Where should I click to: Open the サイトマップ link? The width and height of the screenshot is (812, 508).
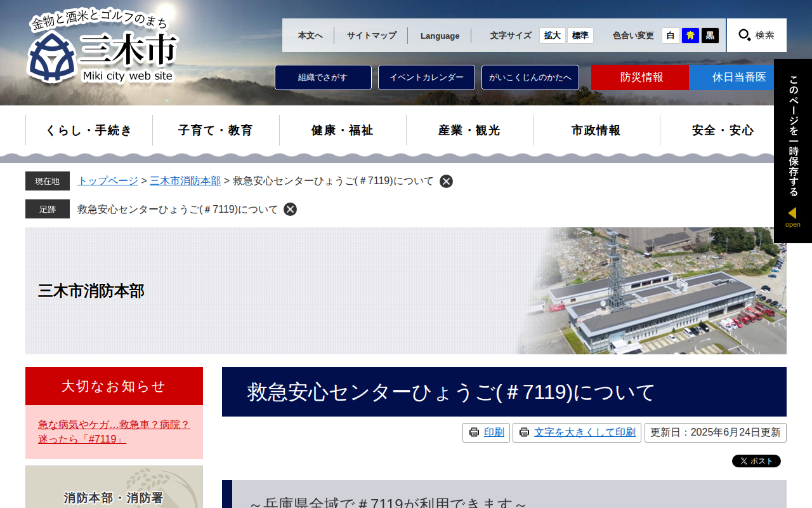pos(371,36)
